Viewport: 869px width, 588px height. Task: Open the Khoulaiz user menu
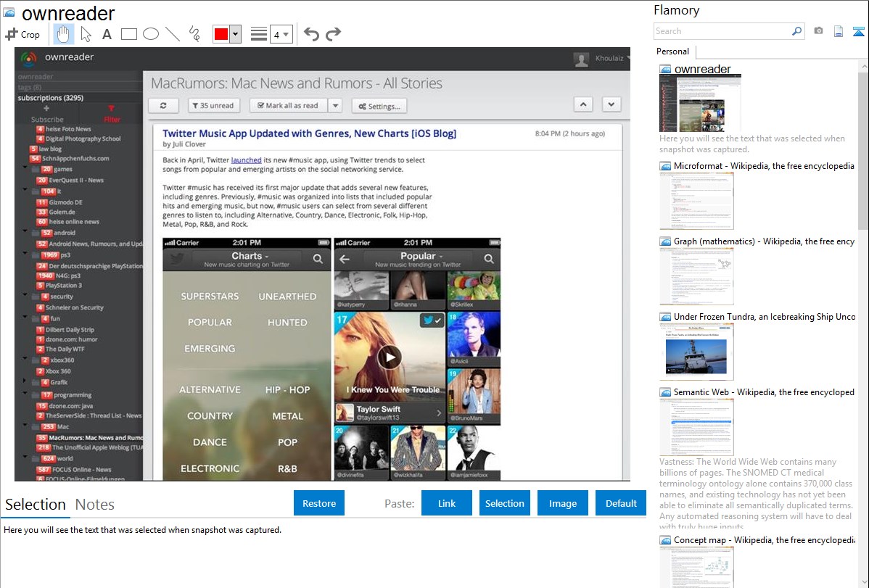point(611,58)
